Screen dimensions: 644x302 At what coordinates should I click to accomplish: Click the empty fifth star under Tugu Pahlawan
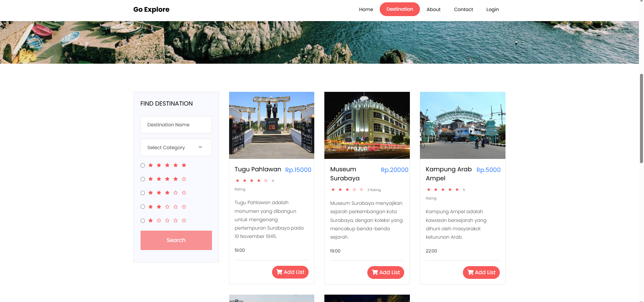pos(266,181)
